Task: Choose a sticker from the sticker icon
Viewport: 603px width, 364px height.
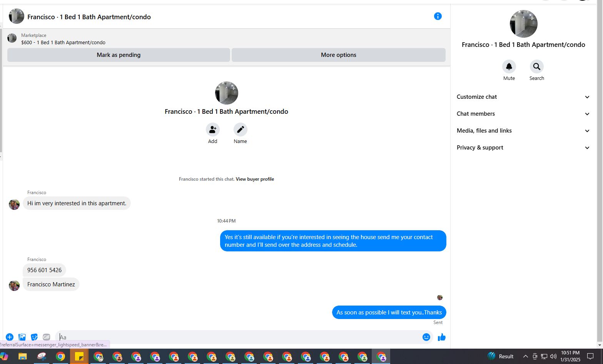Action: pyautogui.click(x=34, y=337)
